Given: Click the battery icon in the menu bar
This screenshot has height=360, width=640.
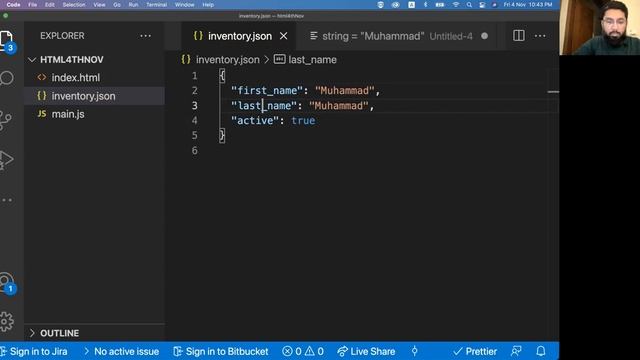Looking at the screenshot, I should [440, 4].
